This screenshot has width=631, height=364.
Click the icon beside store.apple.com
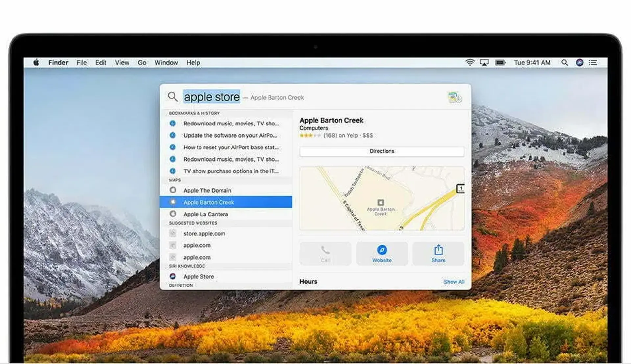pyautogui.click(x=173, y=233)
